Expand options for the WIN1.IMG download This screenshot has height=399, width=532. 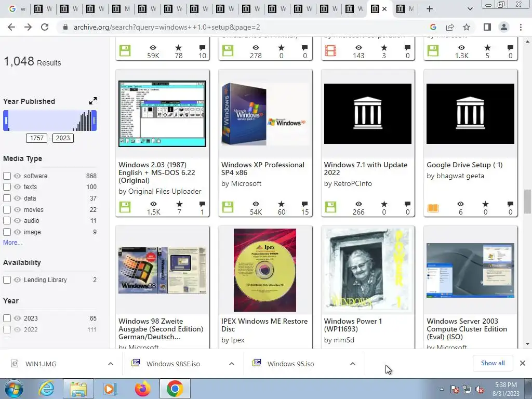pos(111,364)
